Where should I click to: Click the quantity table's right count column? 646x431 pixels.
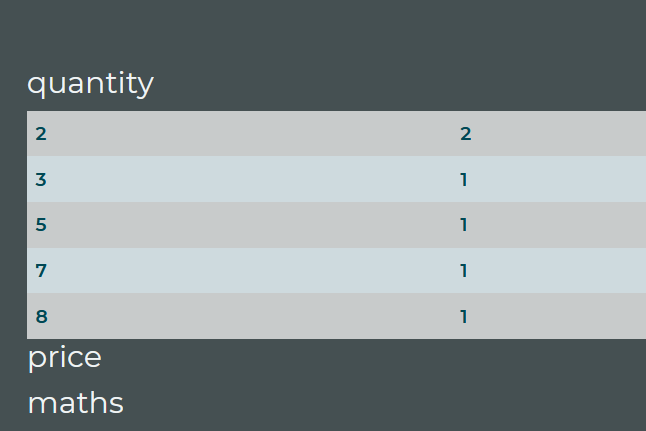pos(550,225)
